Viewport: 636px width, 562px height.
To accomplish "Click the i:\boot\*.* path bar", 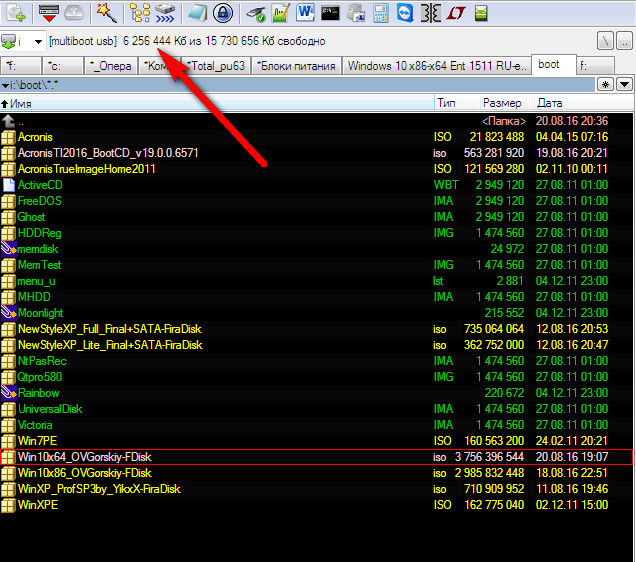I will pyautogui.click(x=298, y=85).
